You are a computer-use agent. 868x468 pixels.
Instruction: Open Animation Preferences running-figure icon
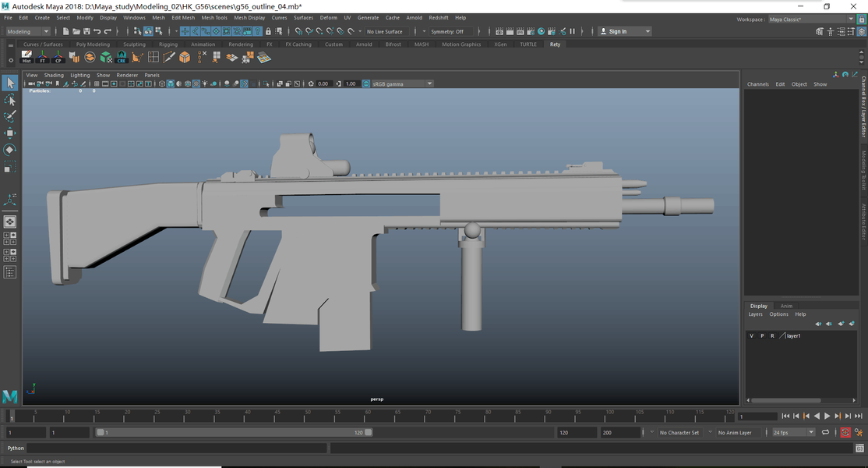click(x=858, y=433)
